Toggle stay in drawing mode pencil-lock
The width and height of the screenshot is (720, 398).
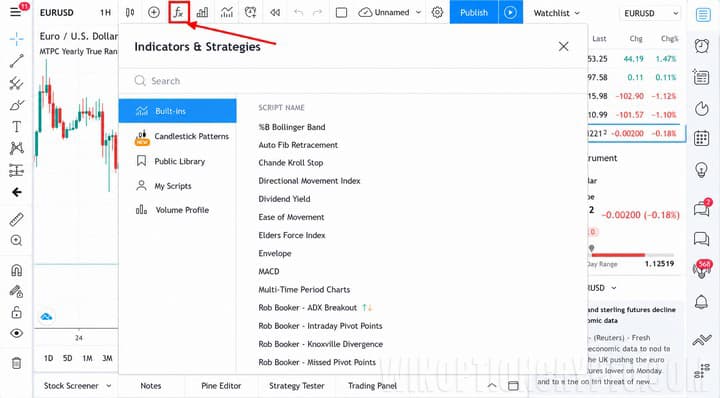pyautogui.click(x=17, y=291)
